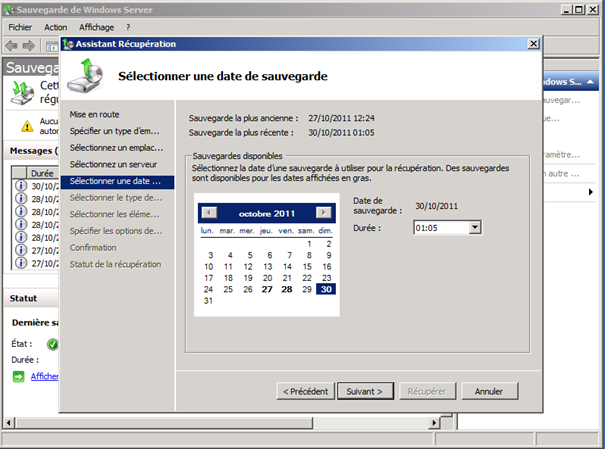605x449 pixels.
Task: Click green arrow icon beside Afficher link
Action: point(18,376)
